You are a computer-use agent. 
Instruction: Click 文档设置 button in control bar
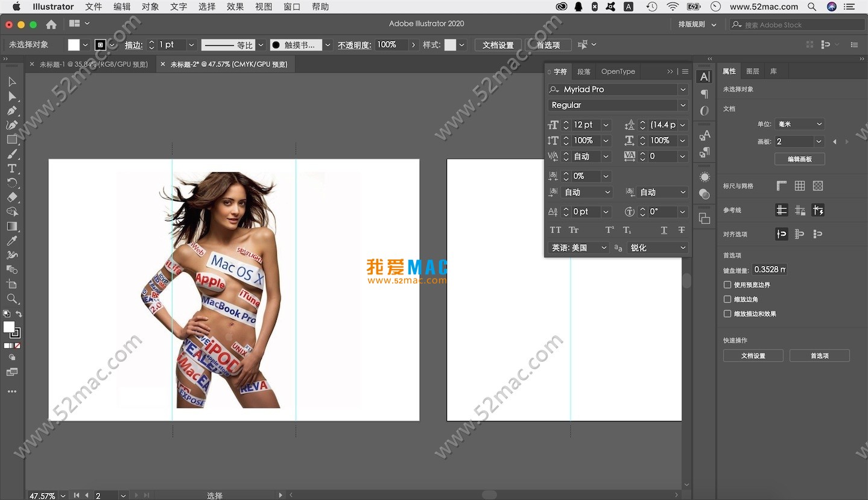click(x=498, y=45)
